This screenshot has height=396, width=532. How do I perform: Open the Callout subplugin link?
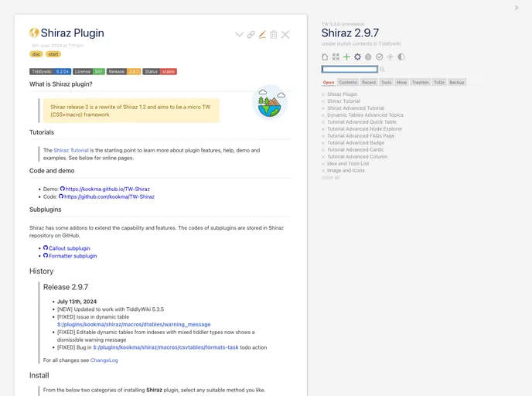tap(70, 248)
